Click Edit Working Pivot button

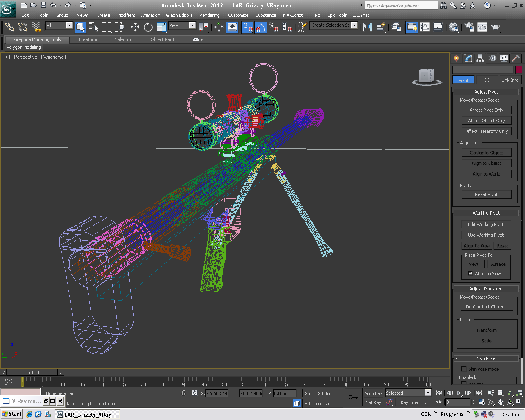tap(486, 224)
